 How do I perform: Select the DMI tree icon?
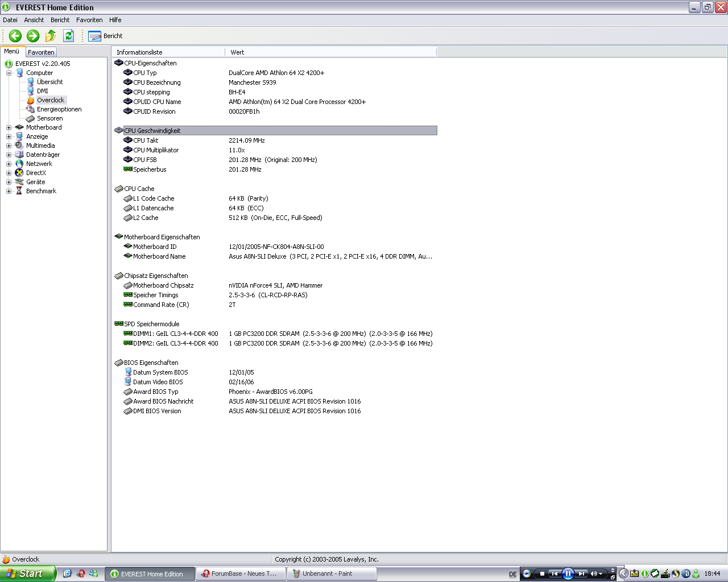click(31, 91)
